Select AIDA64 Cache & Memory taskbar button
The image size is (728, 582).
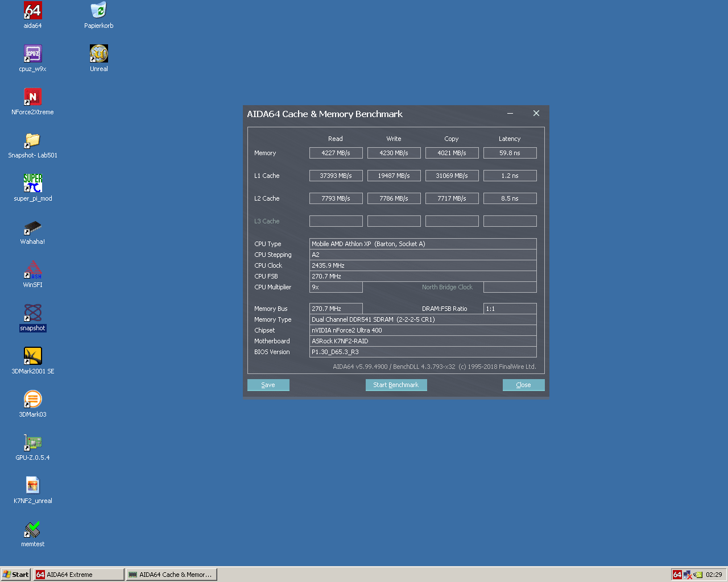(x=172, y=575)
